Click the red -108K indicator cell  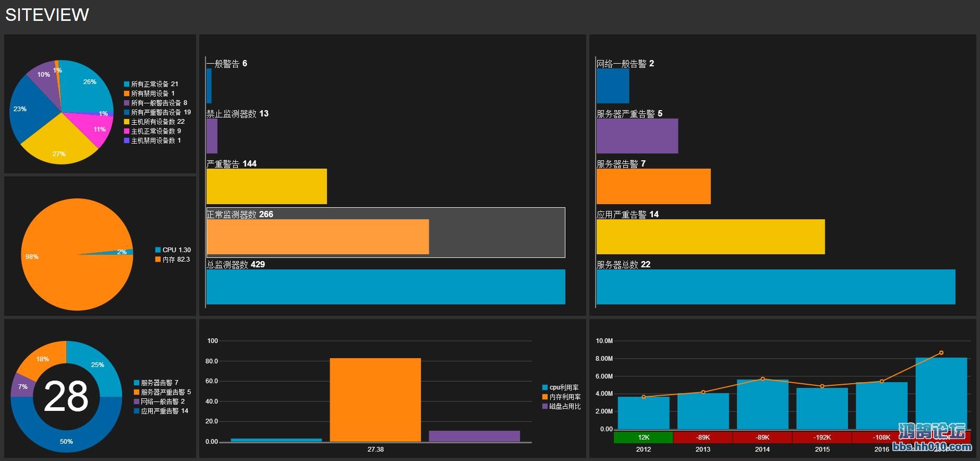tap(881, 437)
